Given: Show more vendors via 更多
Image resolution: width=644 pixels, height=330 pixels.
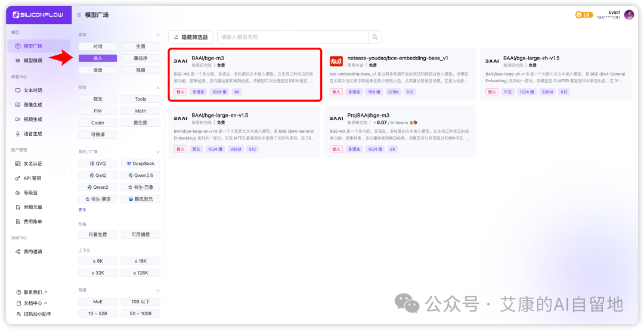Looking at the screenshot, I should (x=82, y=210).
